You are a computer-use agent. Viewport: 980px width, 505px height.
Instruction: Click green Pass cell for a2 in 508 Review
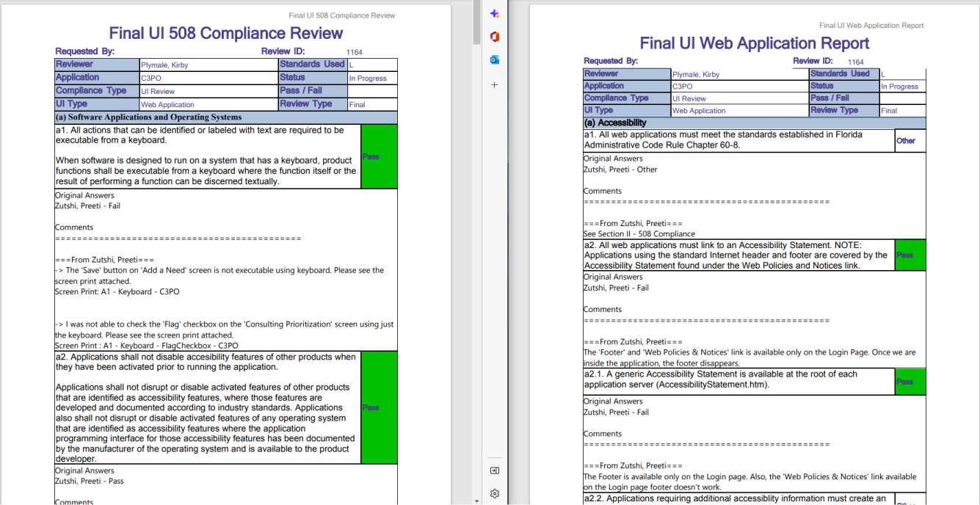tap(379, 407)
